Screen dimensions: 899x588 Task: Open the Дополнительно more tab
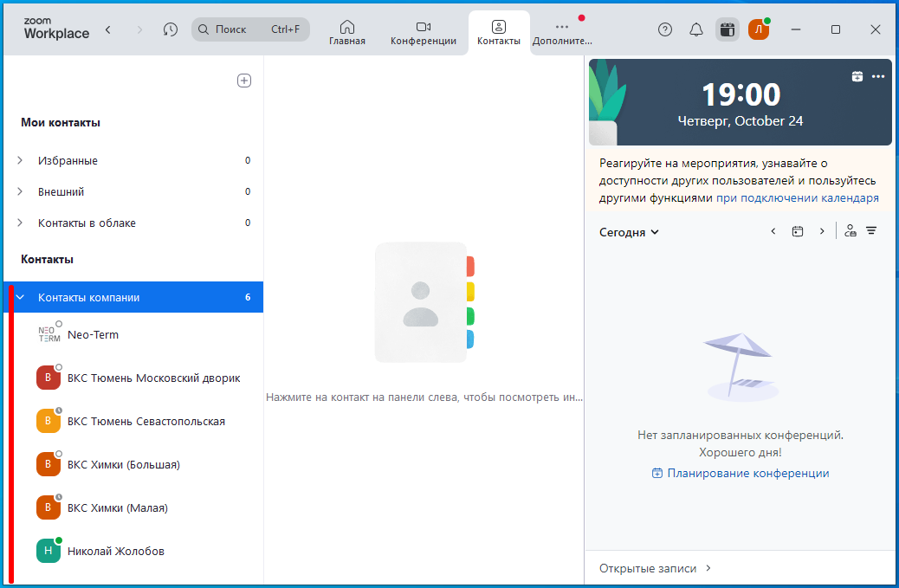(562, 33)
